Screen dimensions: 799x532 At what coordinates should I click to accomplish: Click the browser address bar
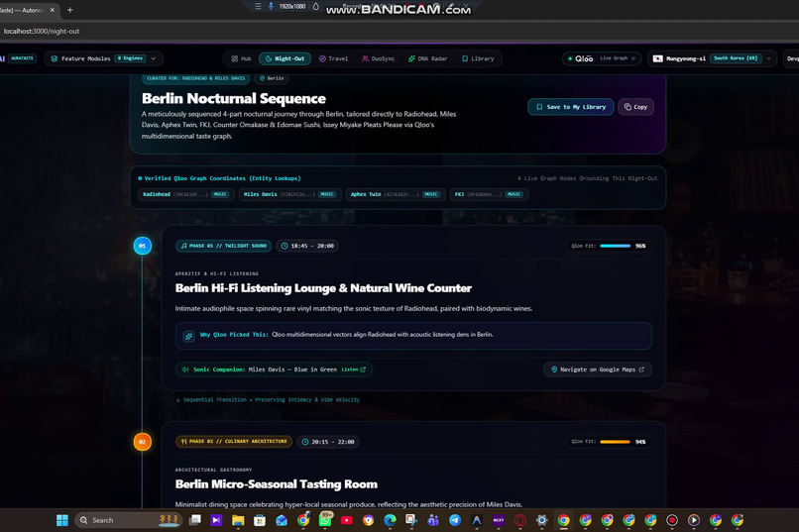pos(399,31)
